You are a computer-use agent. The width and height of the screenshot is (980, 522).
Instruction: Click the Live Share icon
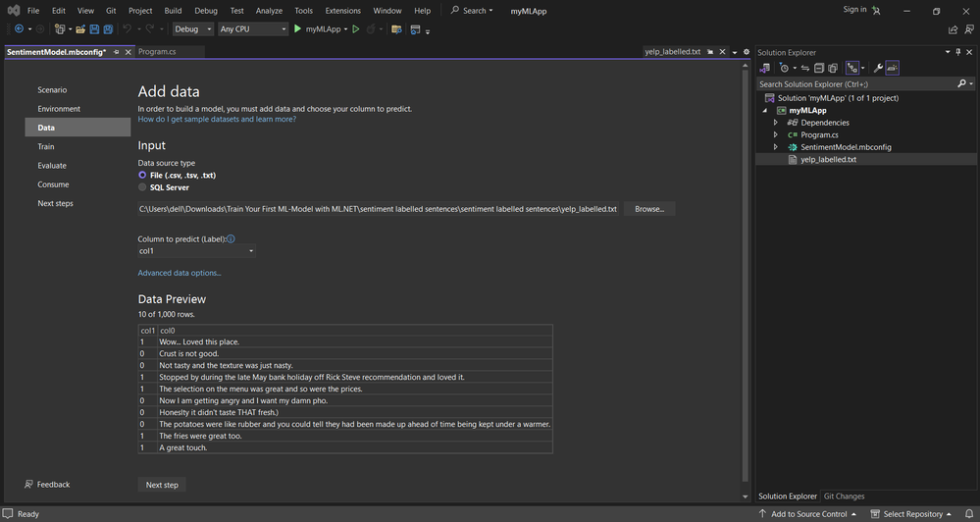[x=953, y=29]
